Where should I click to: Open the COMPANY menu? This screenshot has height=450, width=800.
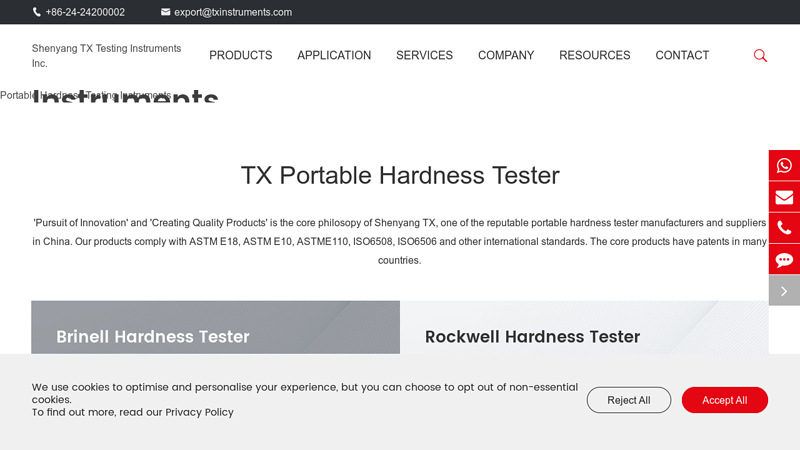(x=506, y=55)
